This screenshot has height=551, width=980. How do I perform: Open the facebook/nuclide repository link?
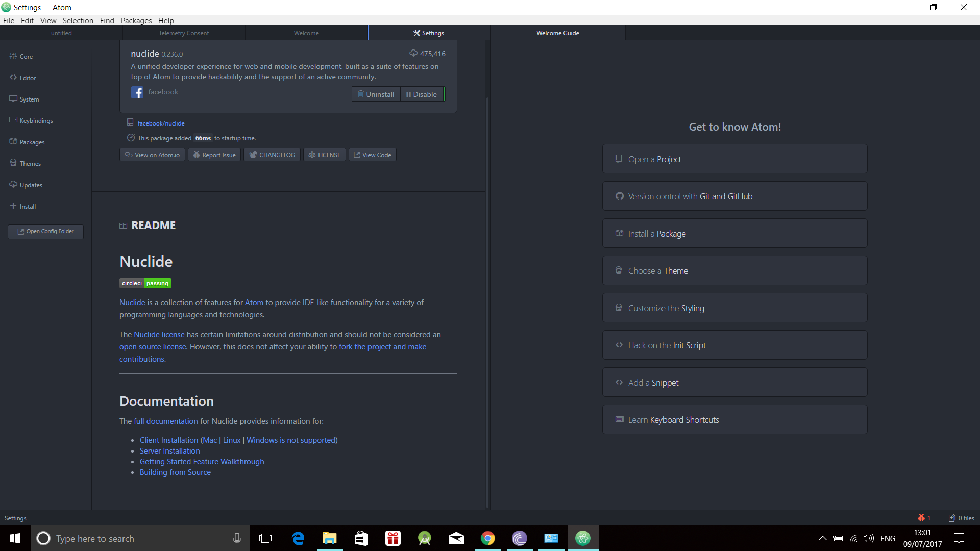[x=161, y=122]
